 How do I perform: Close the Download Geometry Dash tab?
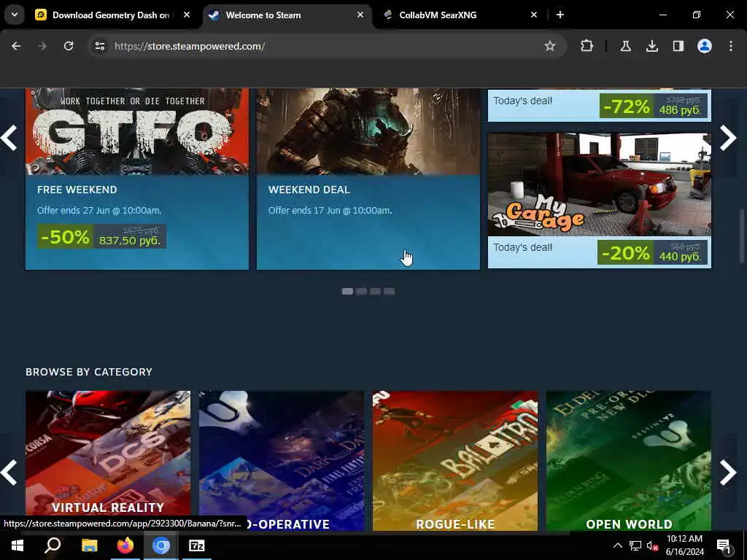187,15
